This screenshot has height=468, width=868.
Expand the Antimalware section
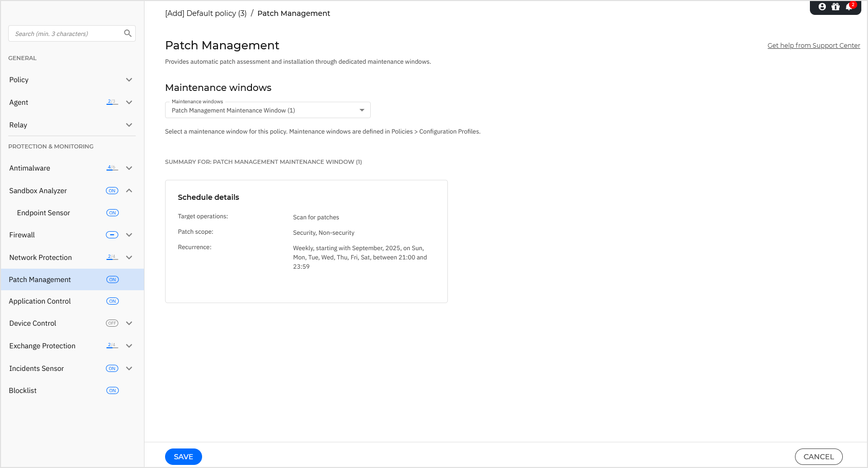[x=129, y=168]
